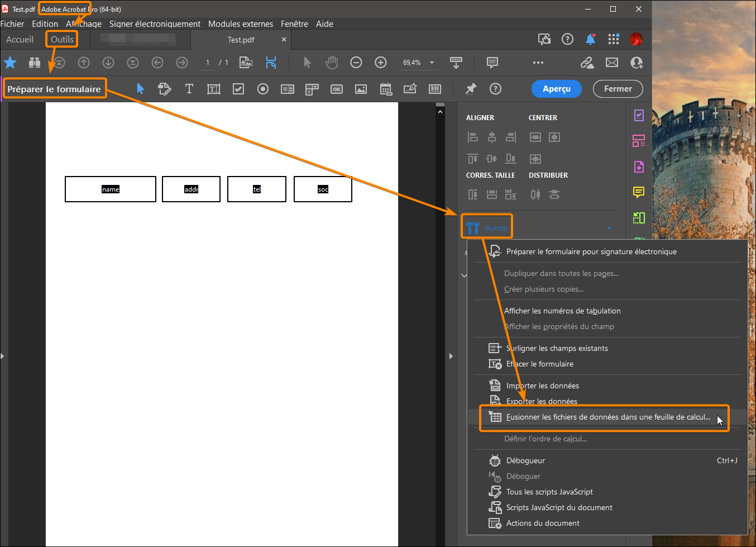Open the more options ellipsis dropdown
The image size is (756, 547).
pyautogui.click(x=538, y=63)
